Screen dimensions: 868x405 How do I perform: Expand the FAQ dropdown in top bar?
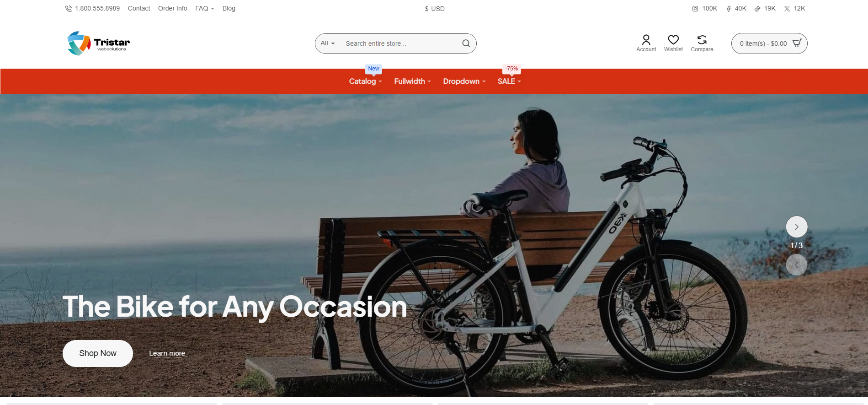pos(204,9)
